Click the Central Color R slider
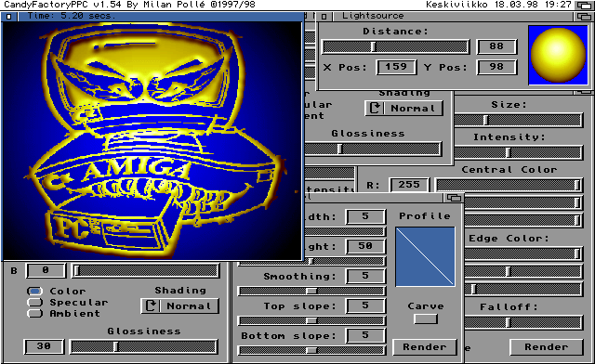The width and height of the screenshot is (595, 364). coord(509,185)
